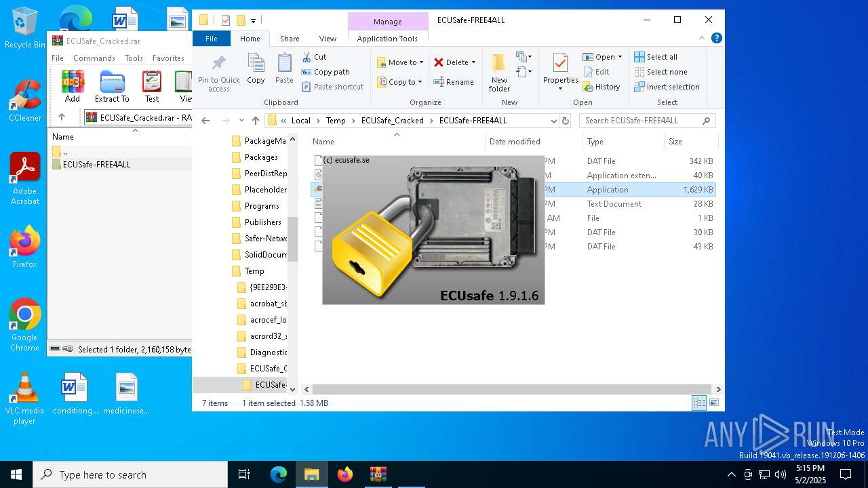The image size is (868, 488).
Task: Open CCleaner desktop shortcut
Action: point(24,100)
